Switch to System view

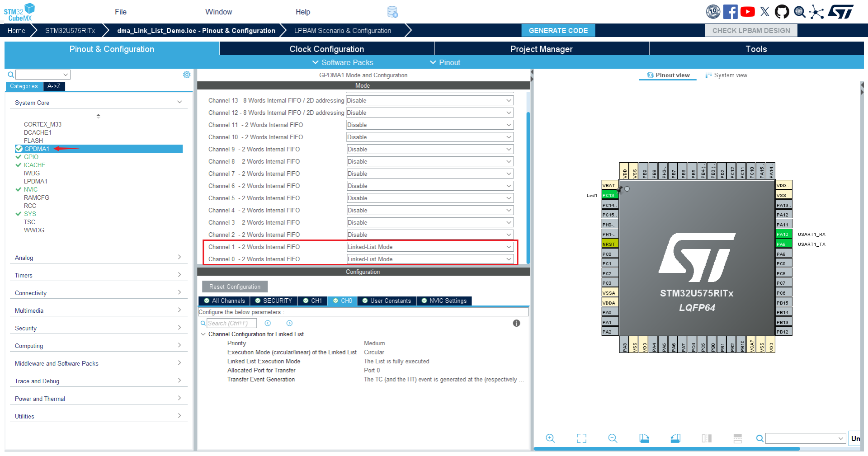point(726,75)
